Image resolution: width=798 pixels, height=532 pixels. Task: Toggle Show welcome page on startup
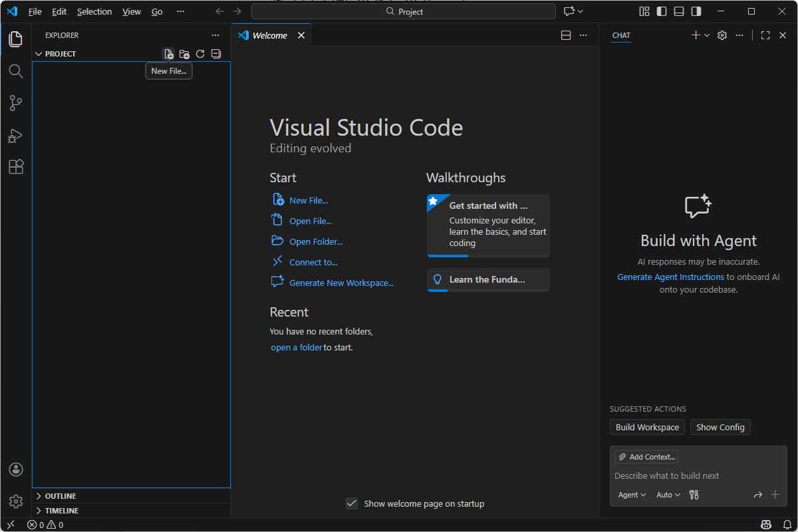[352, 503]
